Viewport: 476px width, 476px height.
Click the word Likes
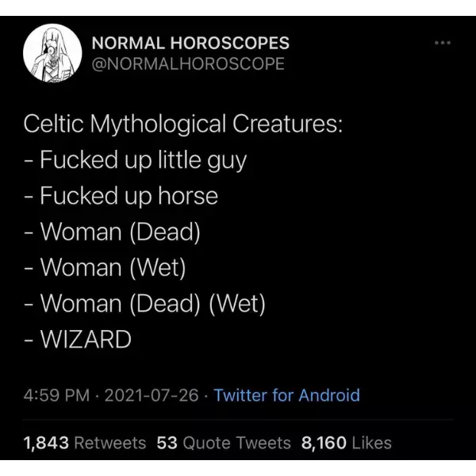point(371,443)
